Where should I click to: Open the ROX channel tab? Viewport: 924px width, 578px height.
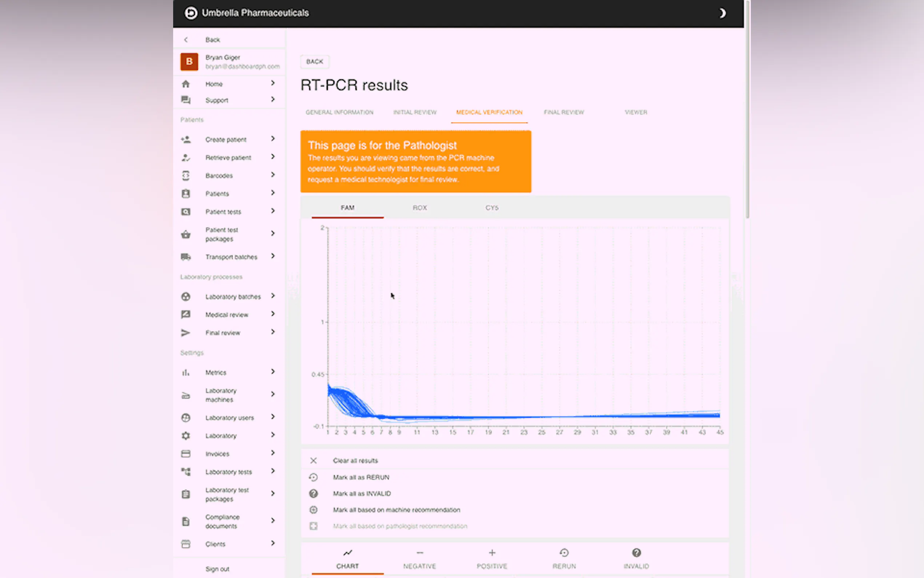click(419, 208)
